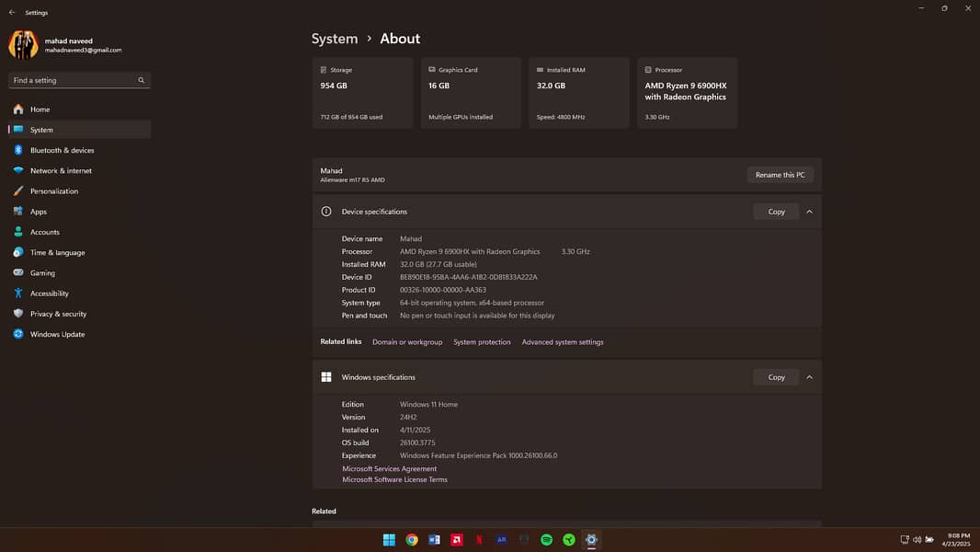Focus the Find a setting search box
The image size is (980, 552).
pos(79,80)
